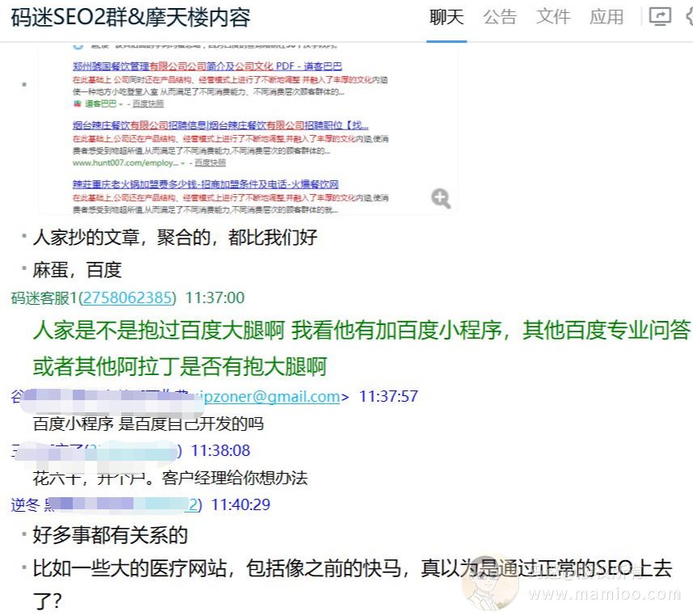
Task: Click the QQ number 2758062385 link
Action: coord(126,298)
